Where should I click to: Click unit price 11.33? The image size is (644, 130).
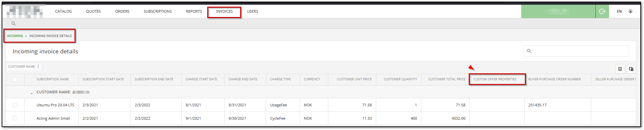pos(367,118)
